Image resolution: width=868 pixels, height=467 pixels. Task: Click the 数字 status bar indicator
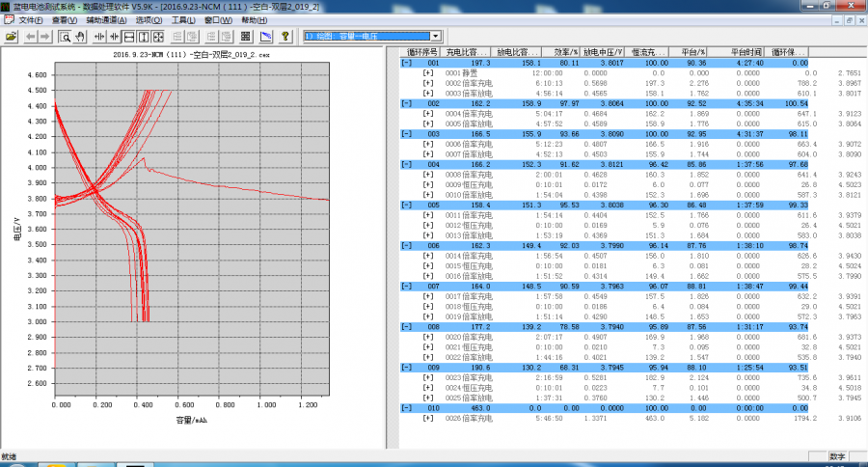point(837,456)
